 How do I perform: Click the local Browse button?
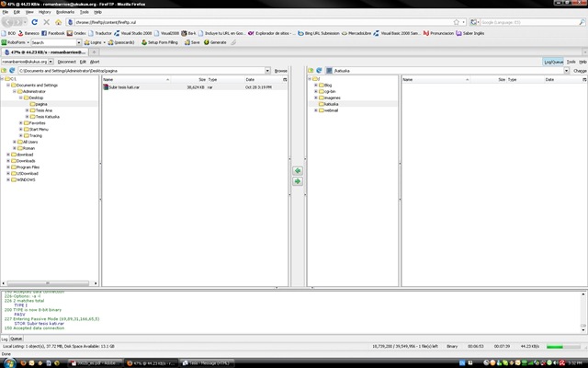280,71
